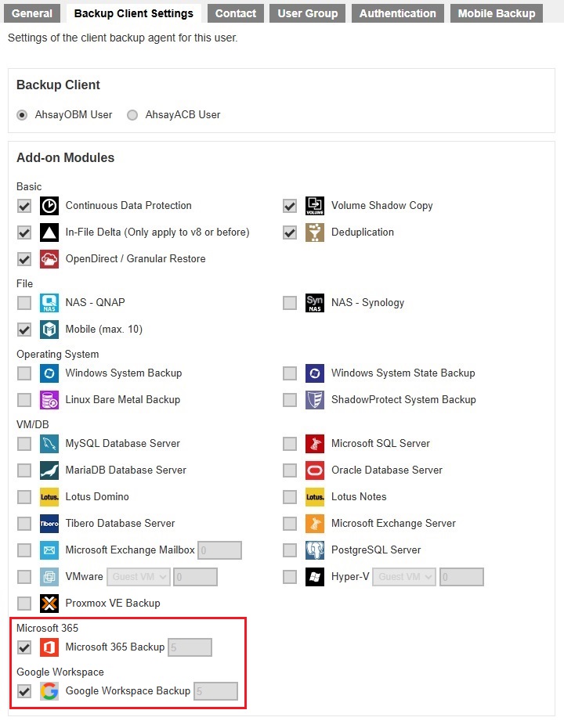Click the Microsoft Exchange Mailbox envelope icon
Image resolution: width=564 pixels, height=728 pixels.
[x=49, y=550]
